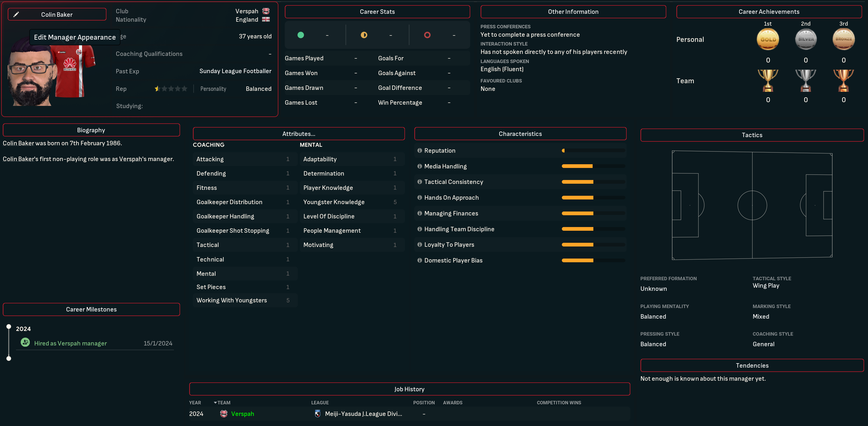868x426 pixels.
Task: Expand the Attributes... panel header
Action: tap(299, 134)
